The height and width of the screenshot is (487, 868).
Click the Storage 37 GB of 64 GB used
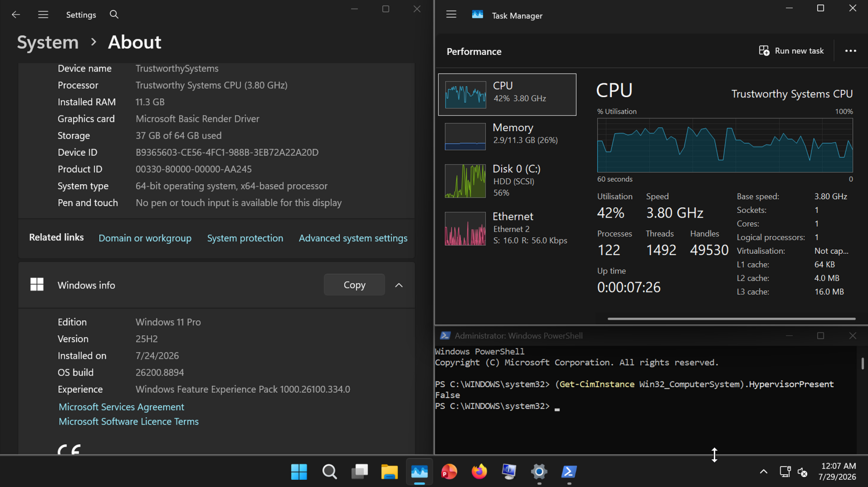click(x=179, y=136)
